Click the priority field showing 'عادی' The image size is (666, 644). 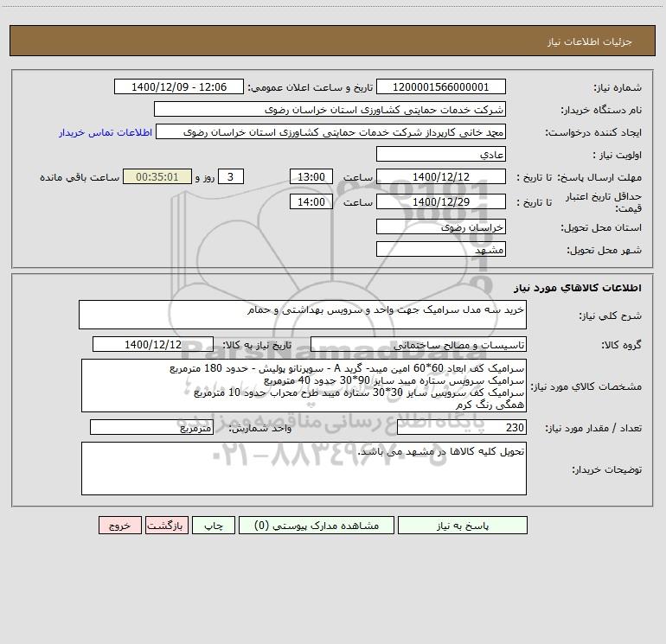(441, 154)
